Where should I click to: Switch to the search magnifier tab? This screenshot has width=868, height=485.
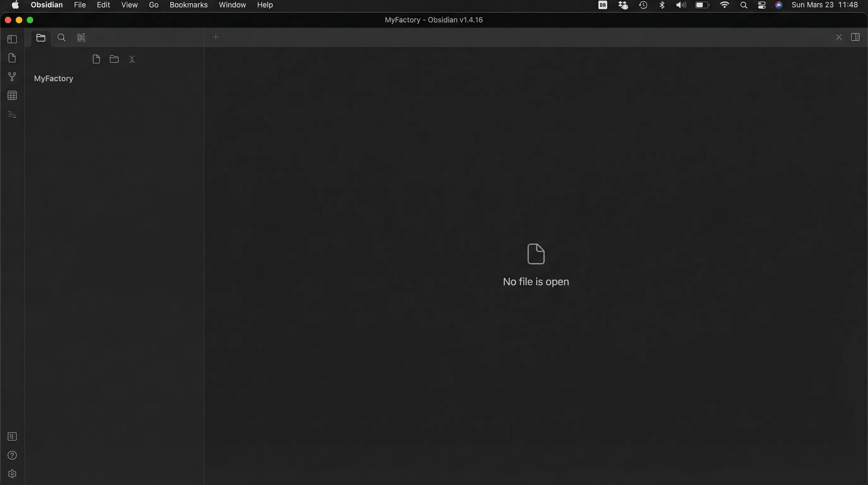click(x=61, y=38)
